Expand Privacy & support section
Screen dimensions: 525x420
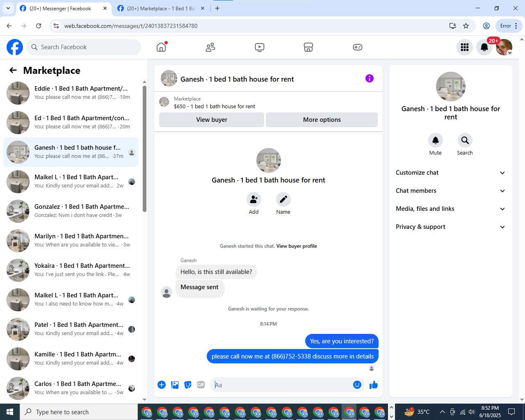450,227
